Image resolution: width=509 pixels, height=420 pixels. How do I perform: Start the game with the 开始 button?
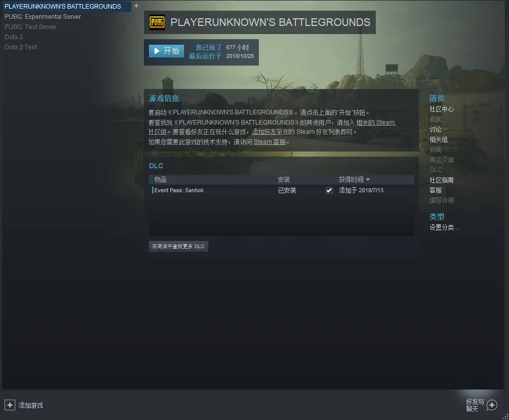[166, 51]
